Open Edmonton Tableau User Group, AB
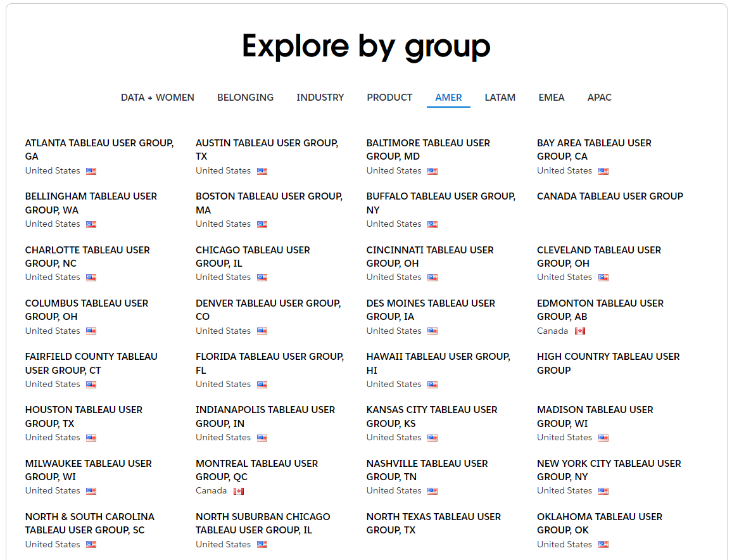 pos(600,310)
